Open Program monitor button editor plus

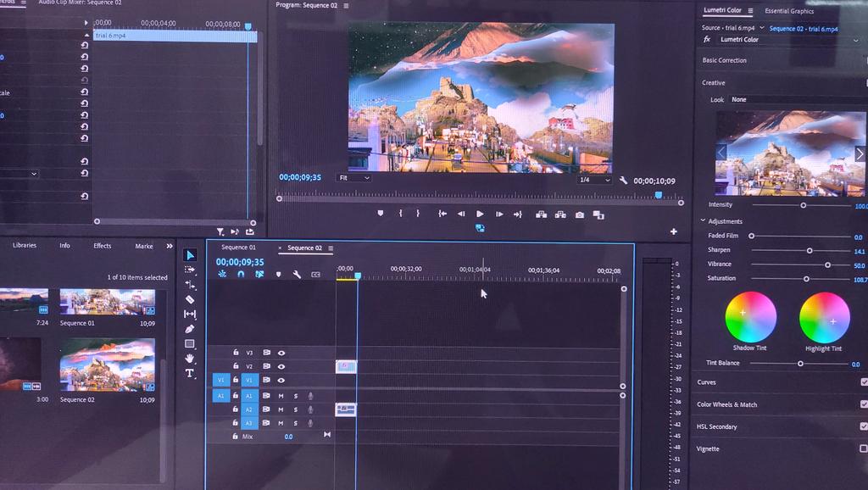[x=674, y=231]
